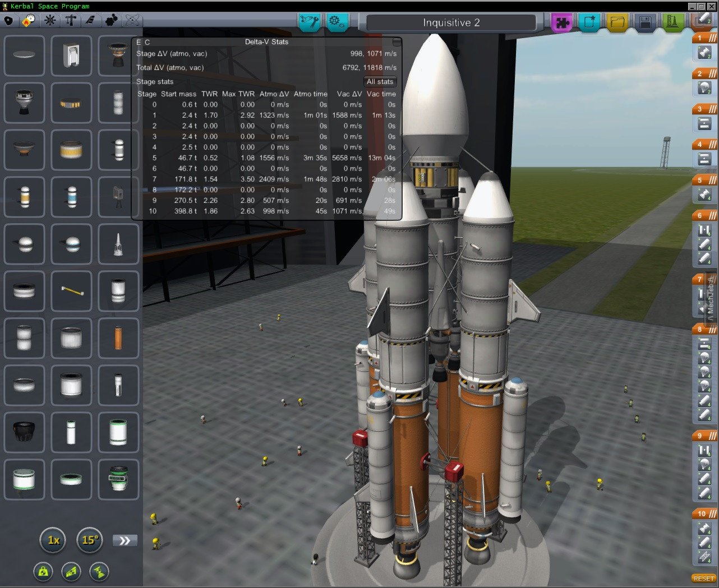Open the Crew assignment gear icon
This screenshot has width=719, height=588.
tap(337, 22)
